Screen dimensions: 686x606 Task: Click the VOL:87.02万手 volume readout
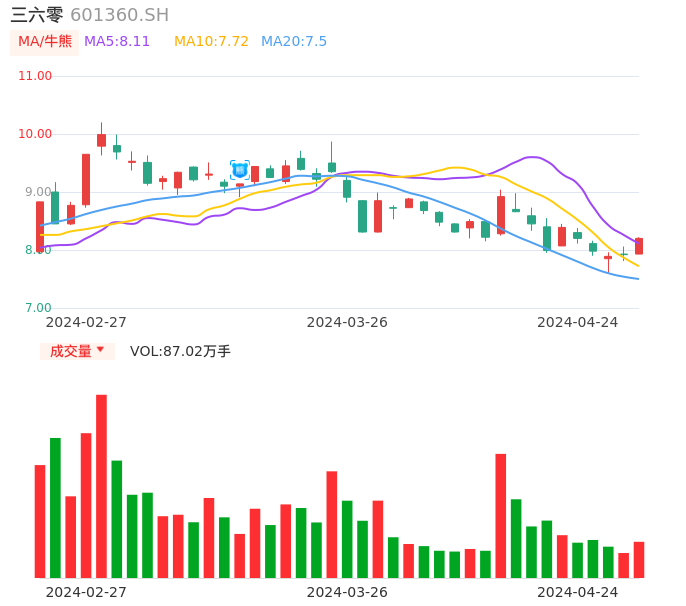pos(180,351)
